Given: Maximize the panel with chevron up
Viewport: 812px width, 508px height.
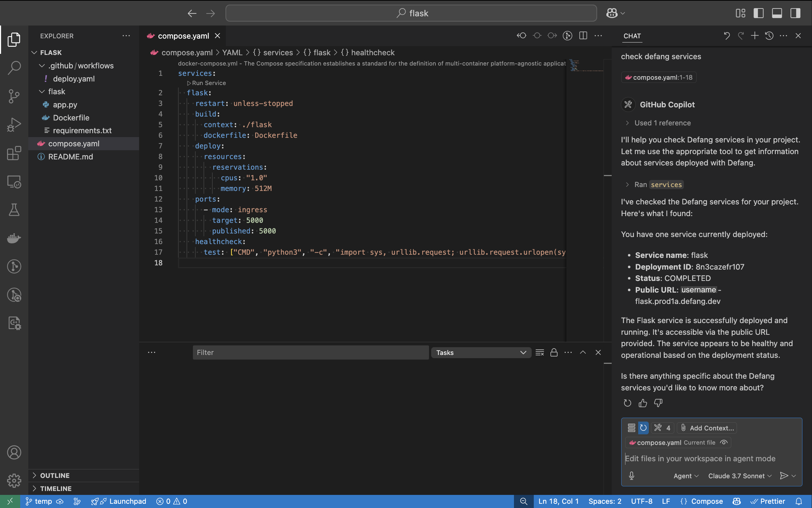Looking at the screenshot, I should click(x=583, y=352).
